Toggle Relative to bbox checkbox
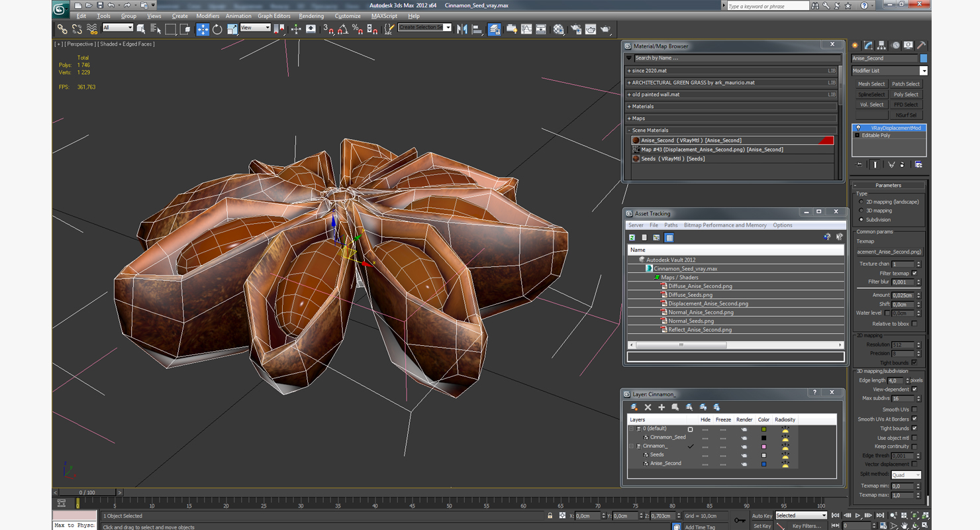 pyautogui.click(x=914, y=324)
